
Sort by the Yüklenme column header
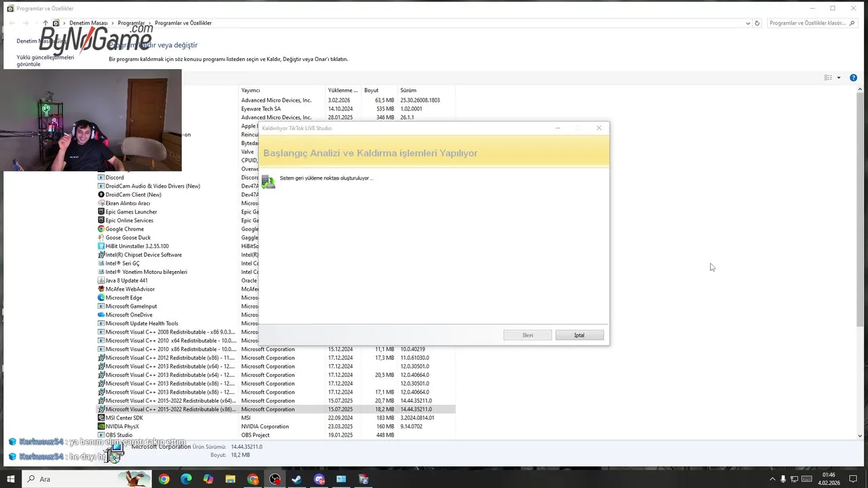coord(343,90)
